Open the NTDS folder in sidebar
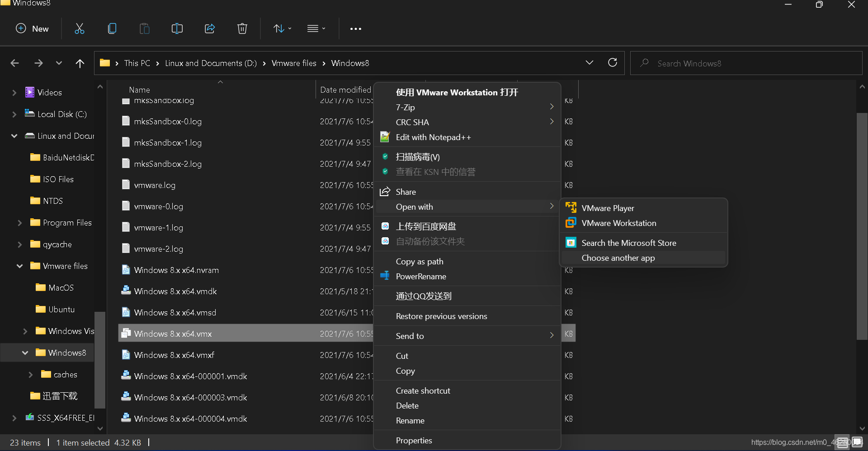 click(47, 201)
